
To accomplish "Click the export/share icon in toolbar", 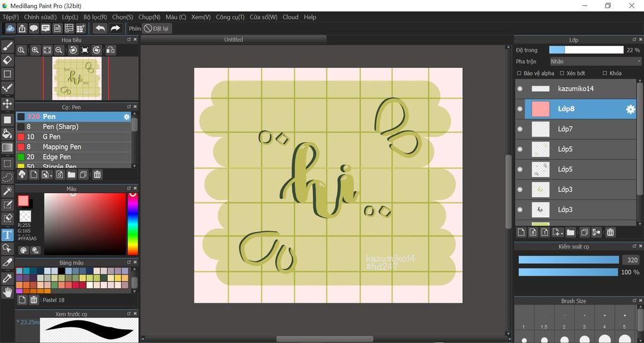I will pyautogui.click(x=22, y=28).
